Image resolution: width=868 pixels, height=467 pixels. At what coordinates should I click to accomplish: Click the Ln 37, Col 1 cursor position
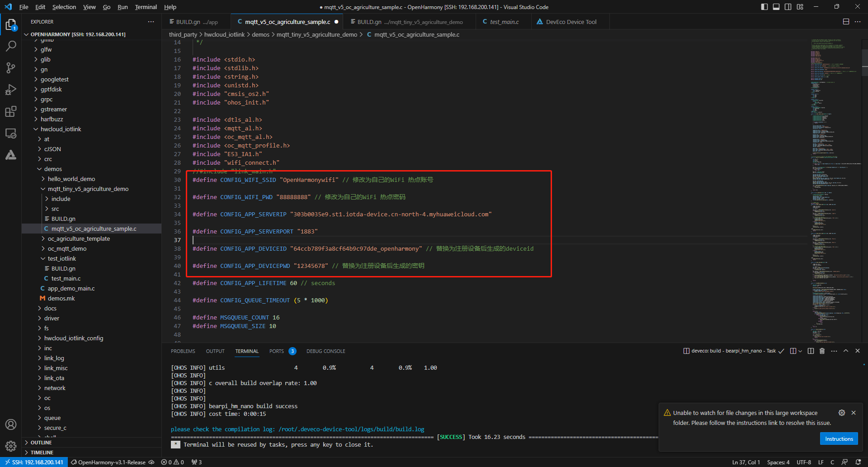[x=746, y=462]
